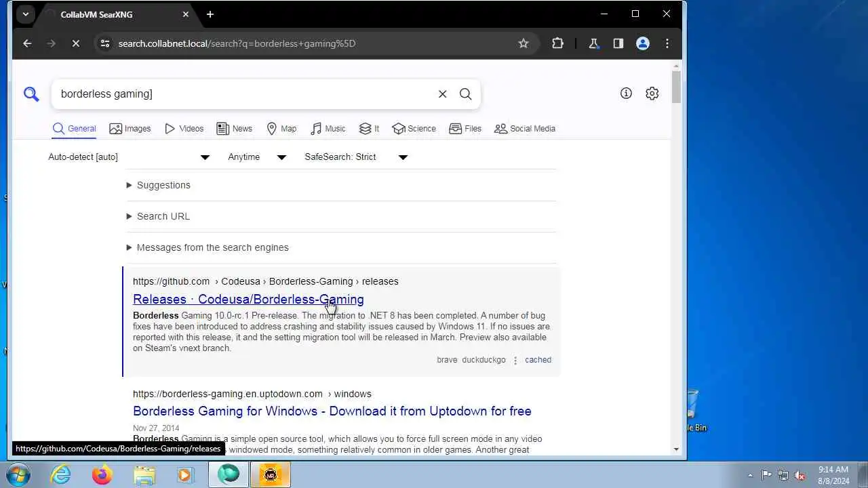Click page vertical scrollbar thumb
868x488 pixels.
[676, 86]
